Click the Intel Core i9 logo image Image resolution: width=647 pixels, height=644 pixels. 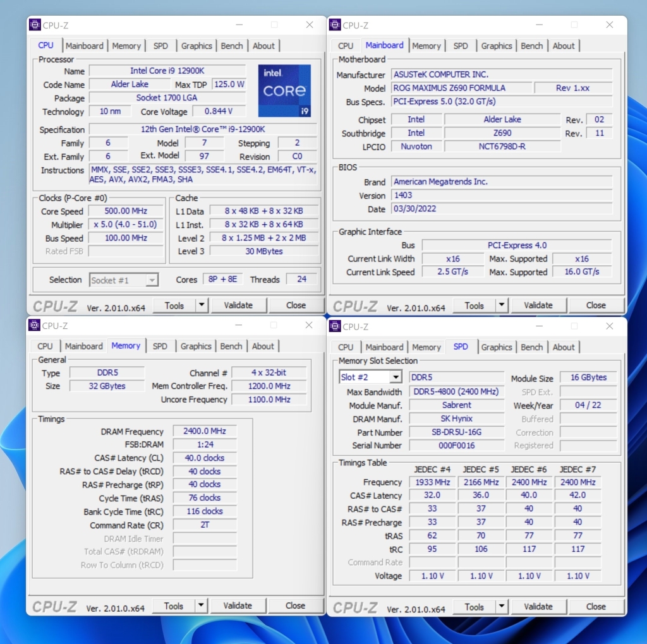click(284, 91)
